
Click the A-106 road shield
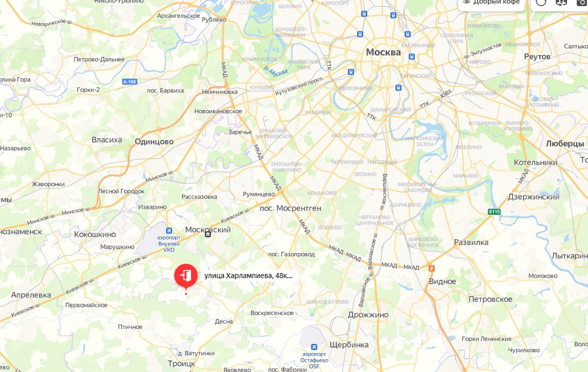(130, 82)
